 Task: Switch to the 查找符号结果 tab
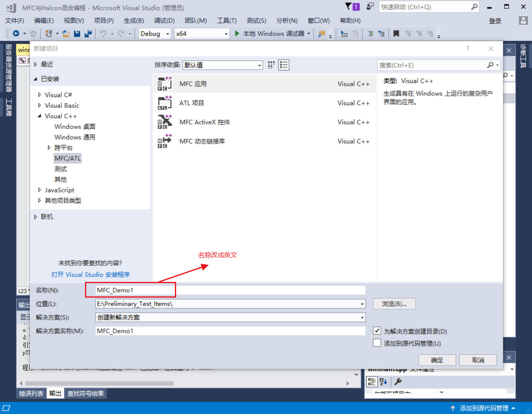point(85,393)
